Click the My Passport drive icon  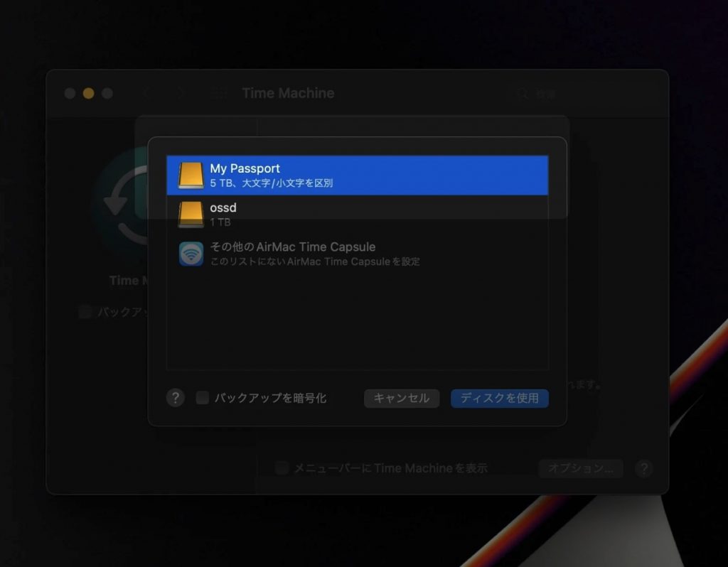click(x=191, y=175)
